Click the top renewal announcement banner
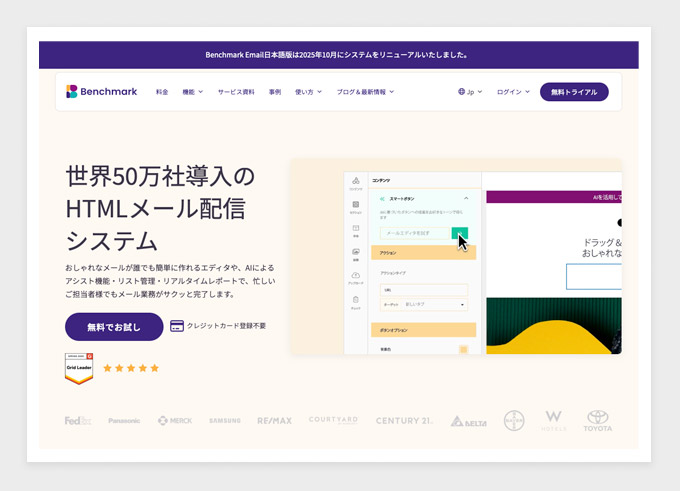This screenshot has height=491, width=680. click(338, 55)
